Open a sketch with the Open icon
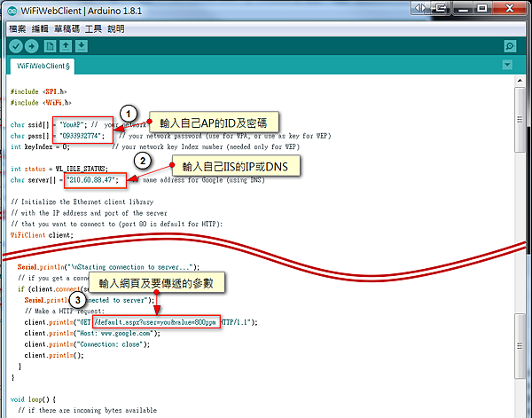Image resolution: width=532 pixels, height=418 pixels. point(66,46)
